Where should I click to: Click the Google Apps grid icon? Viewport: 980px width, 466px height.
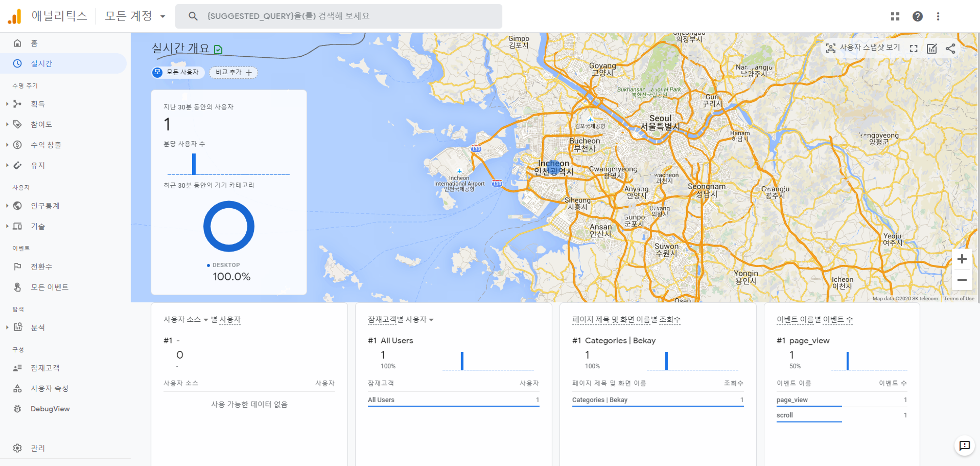(x=895, y=16)
